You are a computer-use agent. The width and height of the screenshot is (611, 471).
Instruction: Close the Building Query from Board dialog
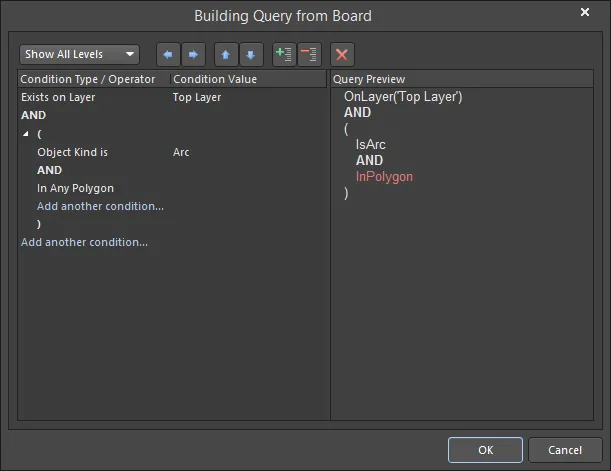(585, 12)
